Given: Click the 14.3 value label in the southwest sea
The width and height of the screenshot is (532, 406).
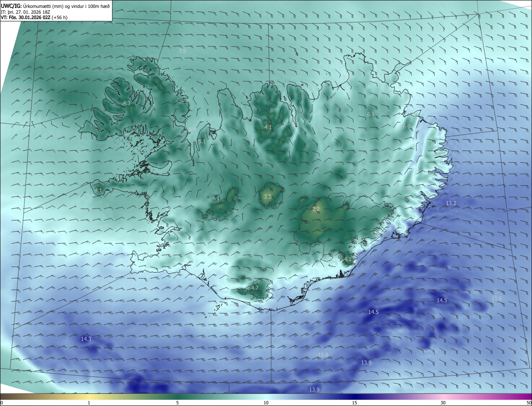Looking at the screenshot, I should coord(86,339).
